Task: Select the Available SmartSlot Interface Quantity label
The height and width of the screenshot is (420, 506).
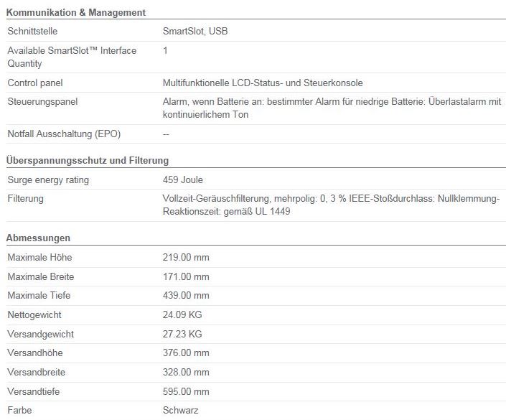Action: click(72, 57)
